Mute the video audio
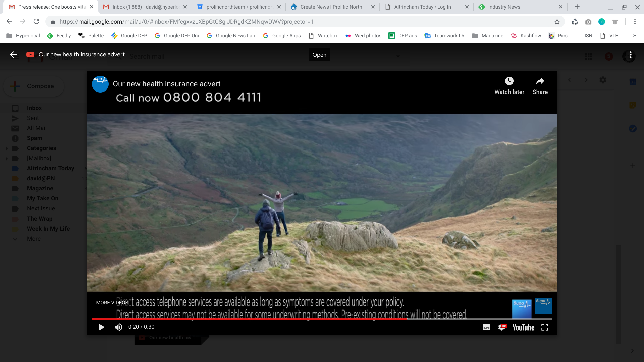Screen dimensions: 644x362 coord(118,327)
